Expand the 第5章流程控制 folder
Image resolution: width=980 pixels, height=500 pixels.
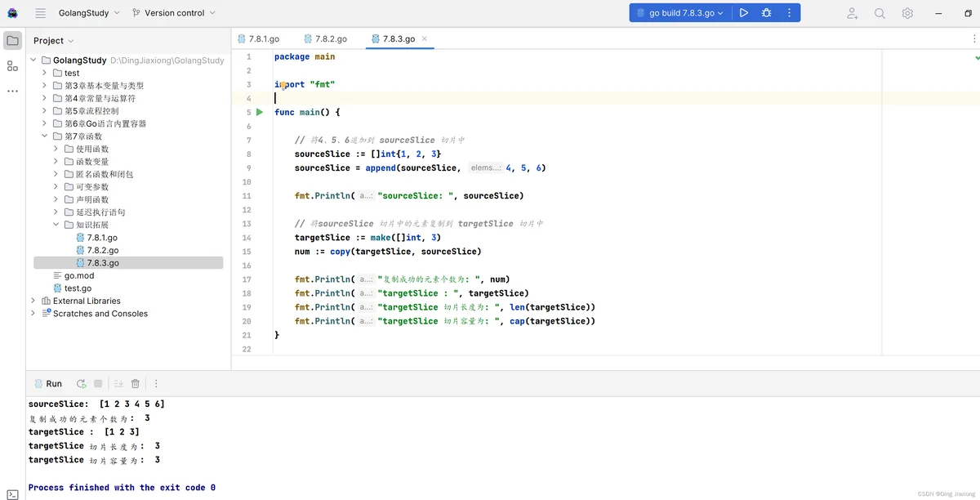pos(45,111)
